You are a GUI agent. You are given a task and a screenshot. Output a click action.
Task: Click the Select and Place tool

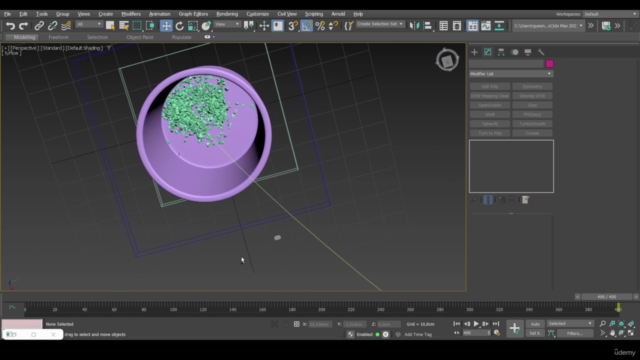[206, 26]
